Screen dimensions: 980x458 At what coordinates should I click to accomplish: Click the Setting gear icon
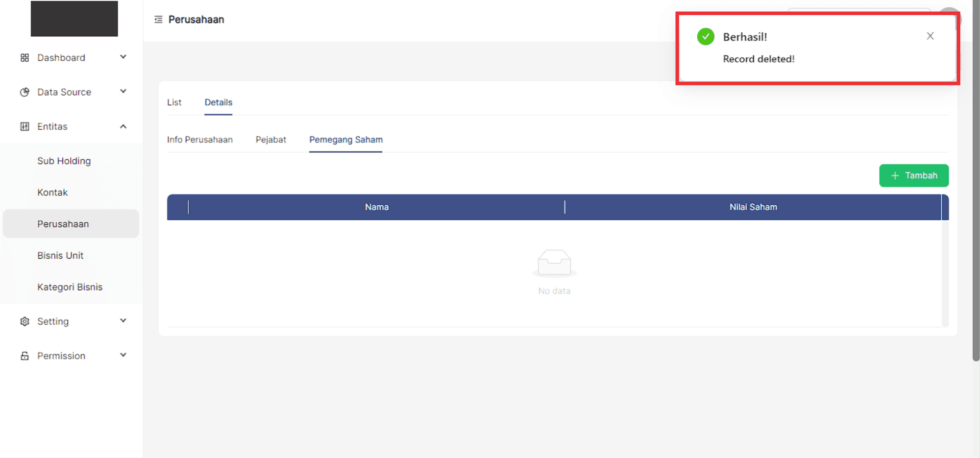tap(24, 321)
